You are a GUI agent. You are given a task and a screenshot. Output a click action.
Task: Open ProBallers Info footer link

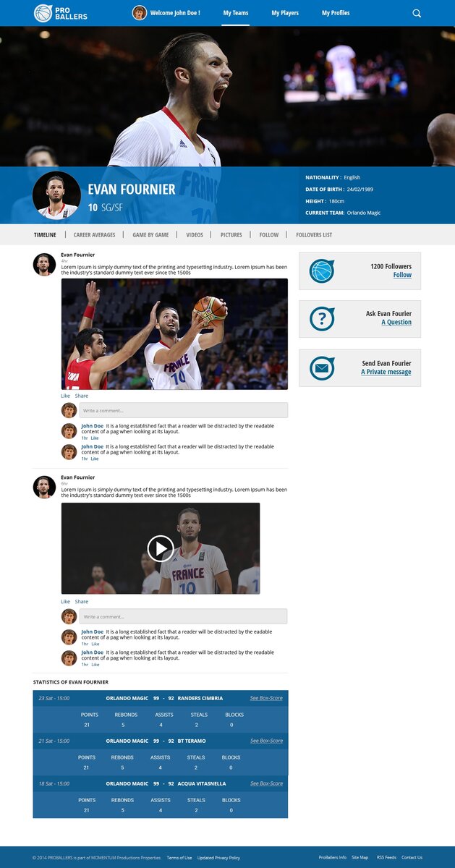tap(333, 857)
